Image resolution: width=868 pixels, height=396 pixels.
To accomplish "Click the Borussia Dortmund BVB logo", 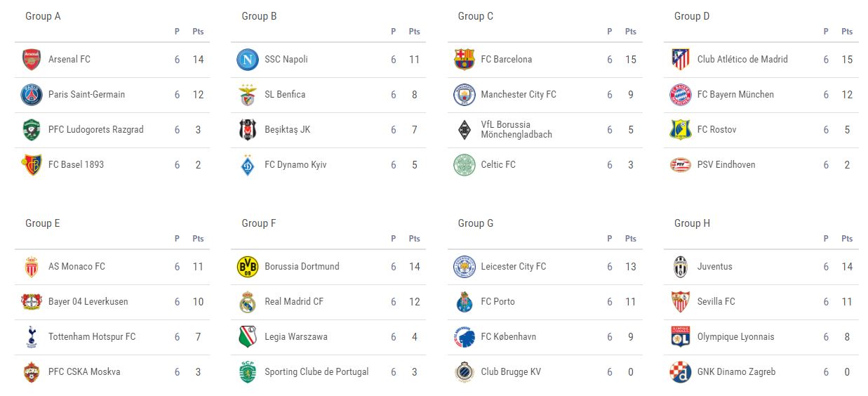I will click(x=248, y=267).
